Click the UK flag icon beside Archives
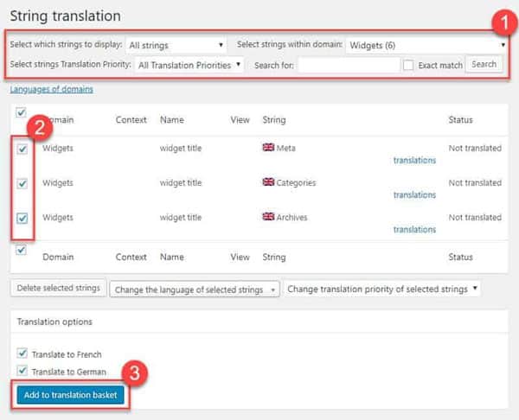The height and width of the screenshot is (420, 519). (x=267, y=217)
